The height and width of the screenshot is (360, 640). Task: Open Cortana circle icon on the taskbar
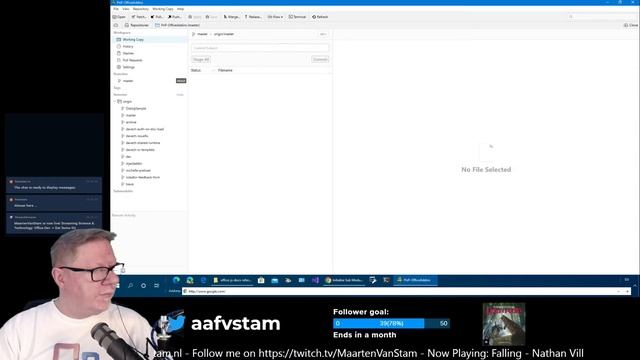click(143, 285)
